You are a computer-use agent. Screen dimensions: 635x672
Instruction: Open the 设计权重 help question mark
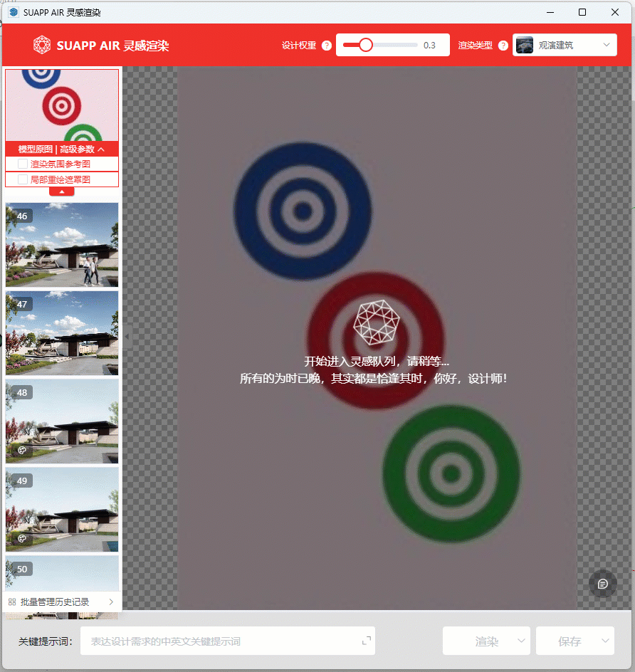(327, 46)
